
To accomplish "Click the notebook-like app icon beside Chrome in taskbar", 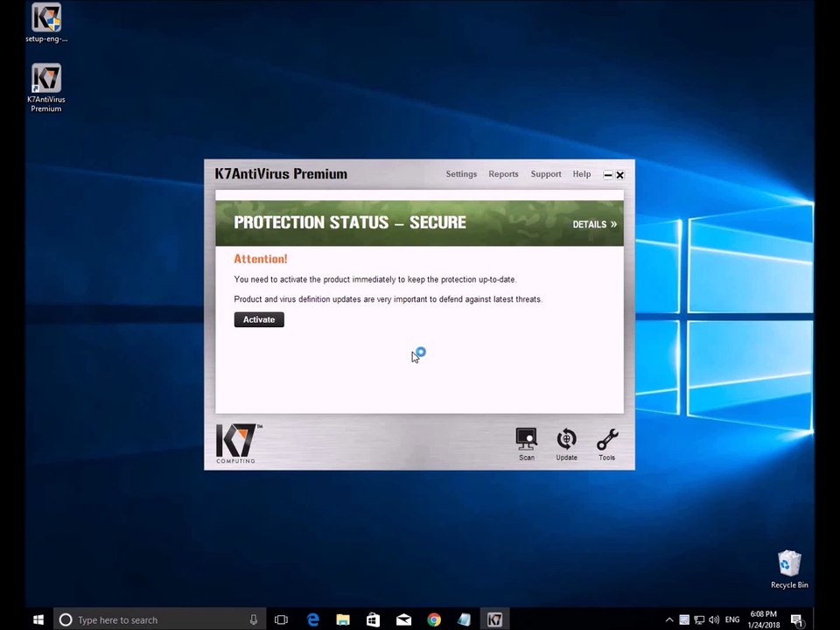I will [x=464, y=619].
